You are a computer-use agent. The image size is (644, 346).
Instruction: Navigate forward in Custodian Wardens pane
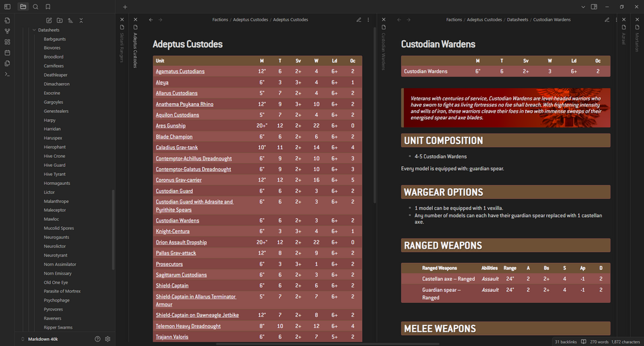click(409, 20)
